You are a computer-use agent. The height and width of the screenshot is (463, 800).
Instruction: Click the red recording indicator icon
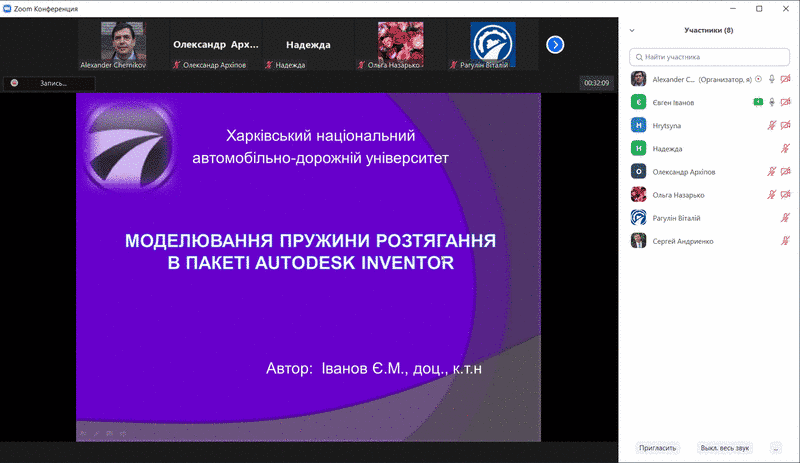[x=14, y=83]
